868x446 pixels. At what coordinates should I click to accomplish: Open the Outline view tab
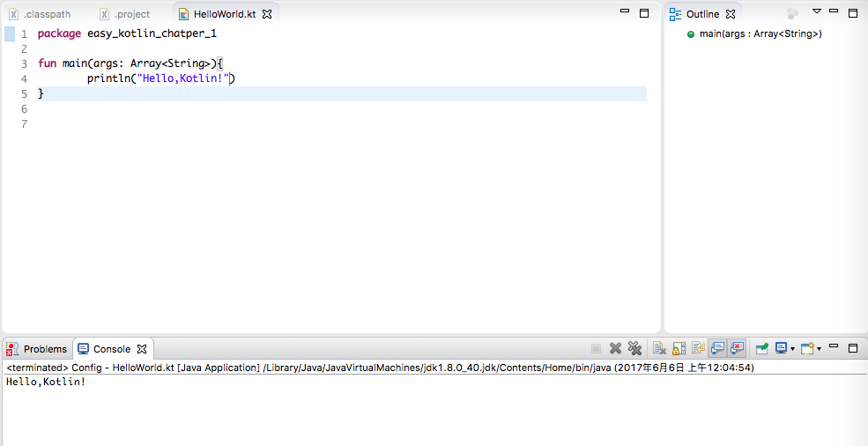(x=702, y=14)
